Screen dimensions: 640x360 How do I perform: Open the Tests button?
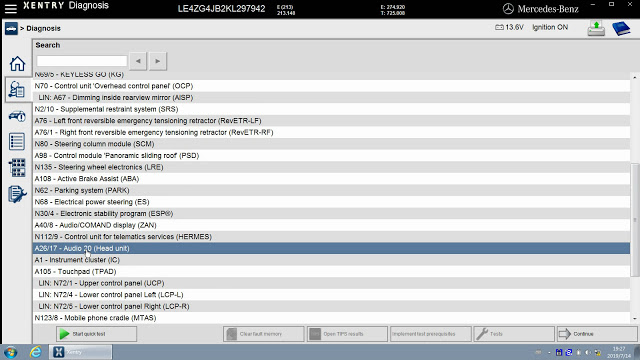[514, 334]
